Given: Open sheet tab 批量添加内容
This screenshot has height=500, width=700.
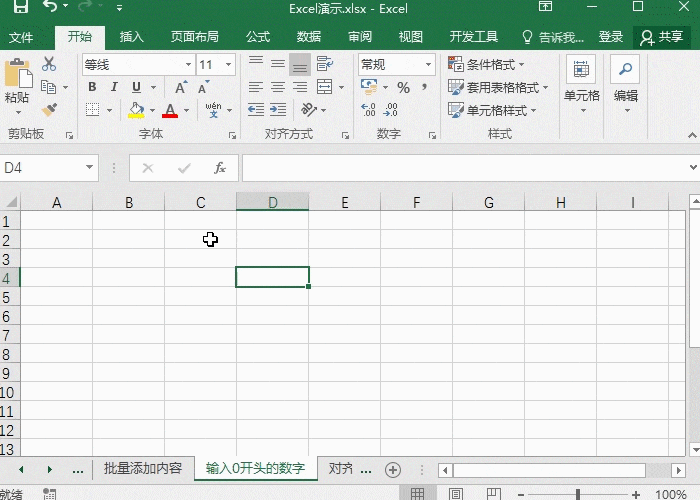Looking at the screenshot, I should click(143, 468).
